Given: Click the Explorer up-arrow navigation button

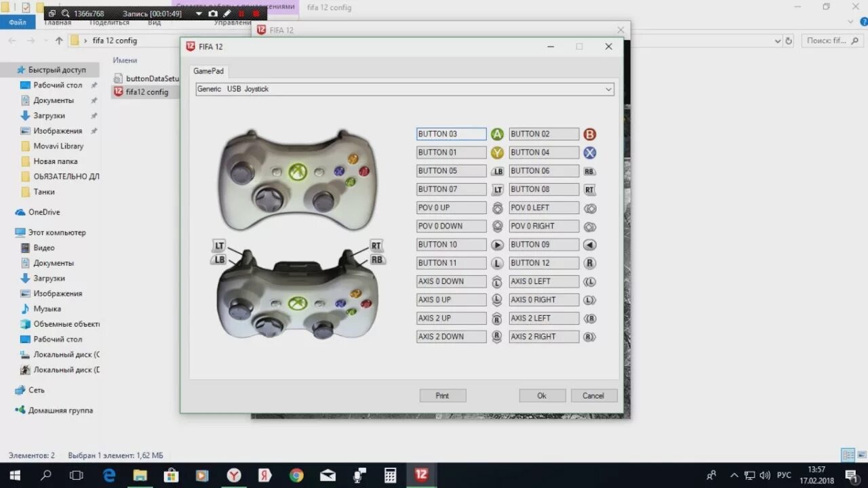Looking at the screenshot, I should pos(59,41).
